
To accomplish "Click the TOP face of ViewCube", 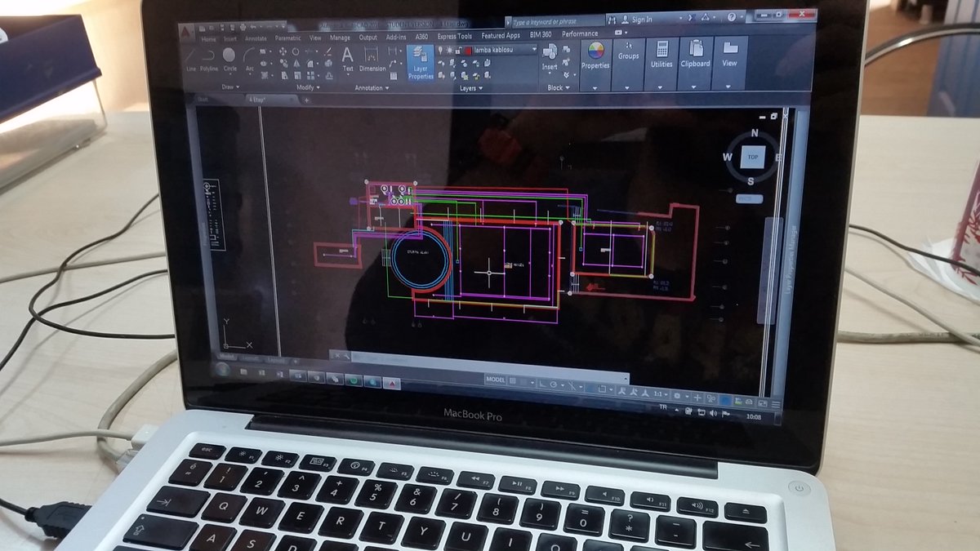I will tap(752, 157).
